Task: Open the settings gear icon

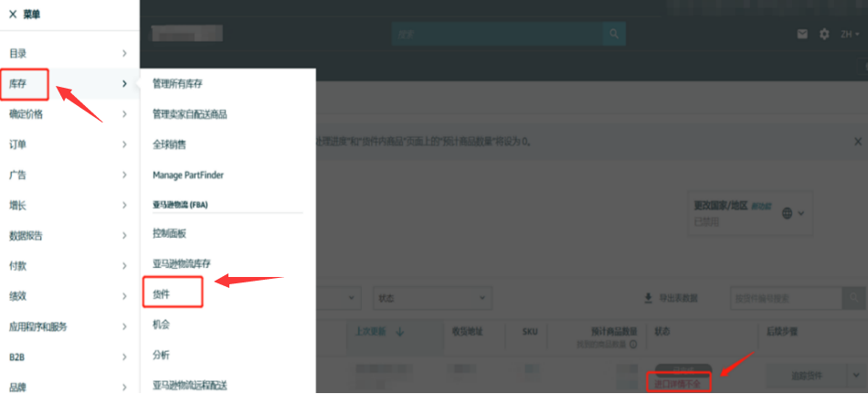Action: pyautogui.click(x=824, y=34)
